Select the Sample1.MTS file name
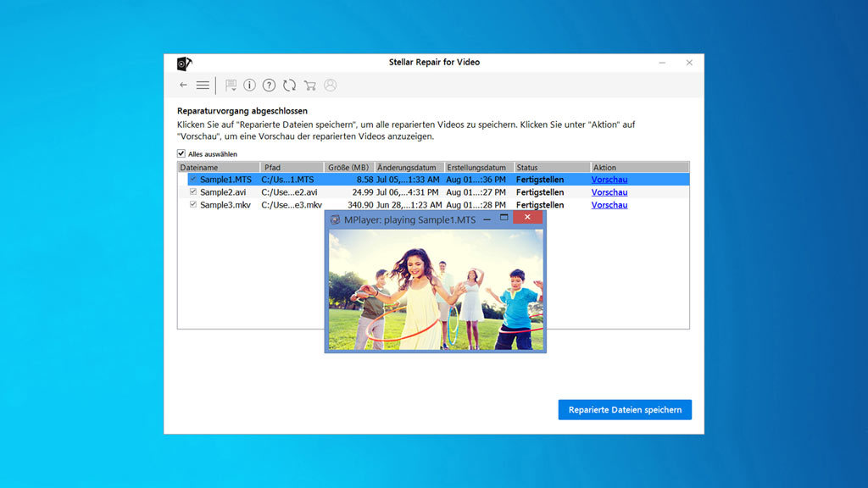Screen dimensions: 868x488 pos(225,180)
